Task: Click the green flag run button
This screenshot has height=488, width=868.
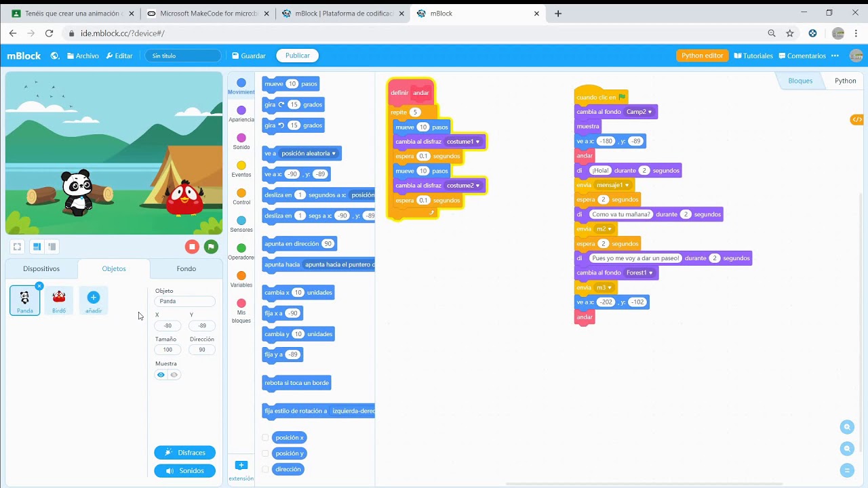Action: tap(211, 247)
